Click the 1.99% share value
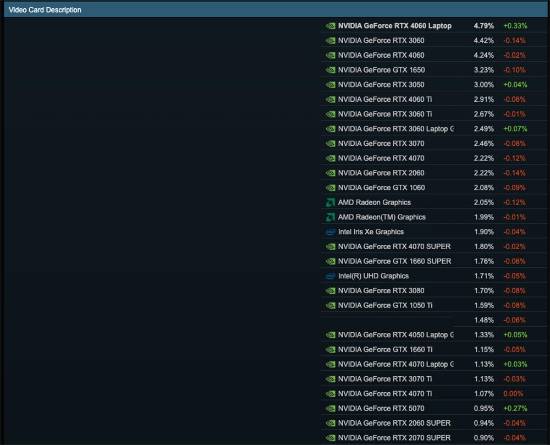The width and height of the screenshot is (550, 445). tap(484, 217)
